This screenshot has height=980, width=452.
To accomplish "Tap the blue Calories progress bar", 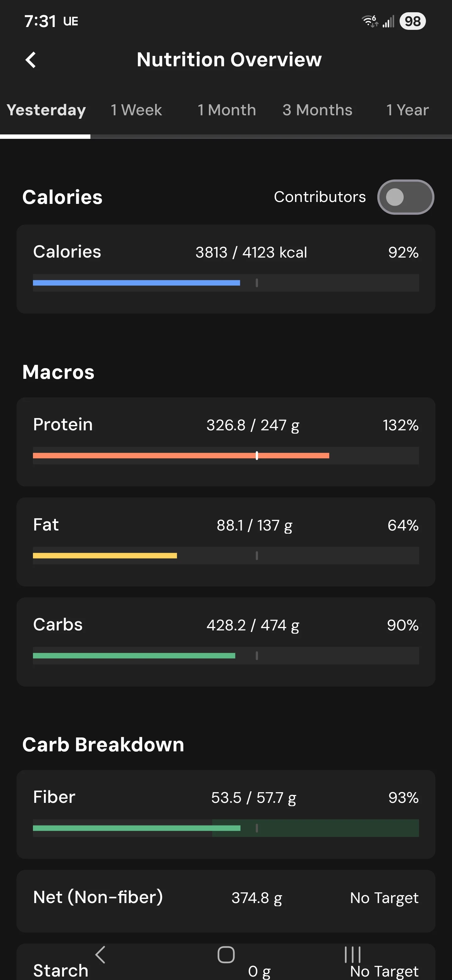I will [x=137, y=283].
